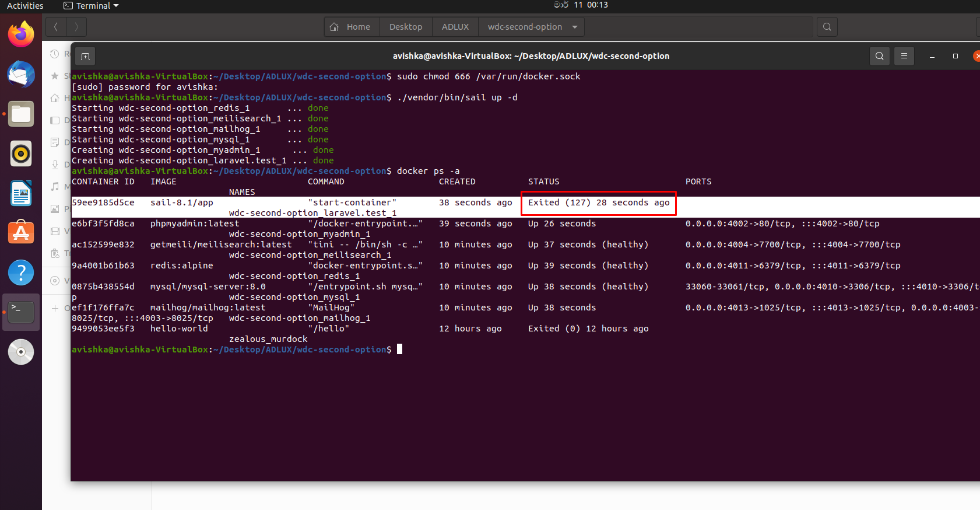Launch Thunderbird mail from the dock
This screenshot has height=510, width=980.
coord(21,74)
